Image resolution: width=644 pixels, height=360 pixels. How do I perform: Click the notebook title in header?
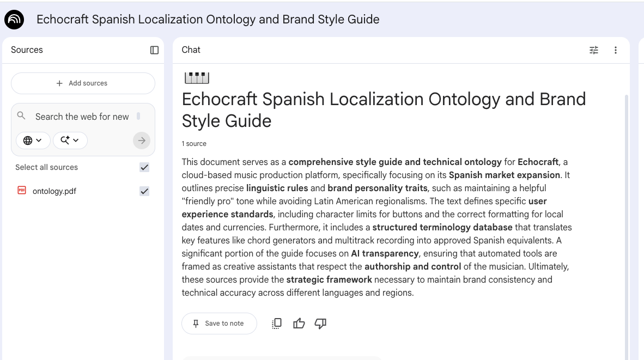pos(208,19)
